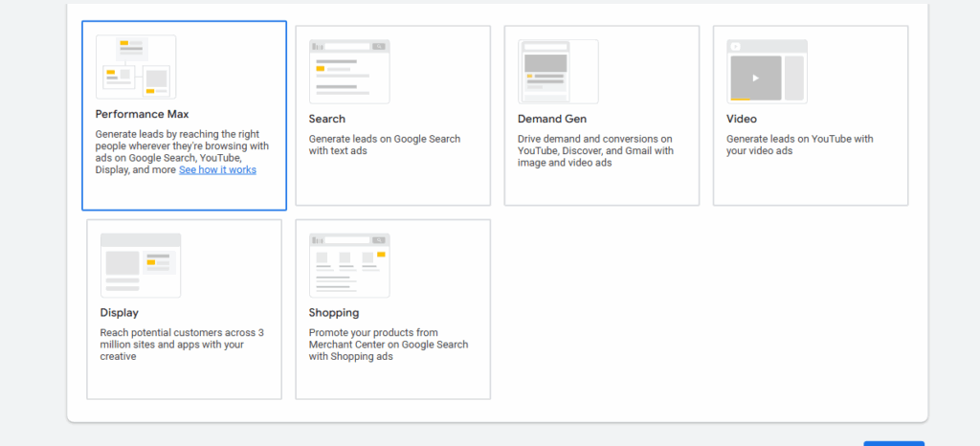The height and width of the screenshot is (446, 980).
Task: Click the Display ad illustration icon
Action: [x=141, y=265]
